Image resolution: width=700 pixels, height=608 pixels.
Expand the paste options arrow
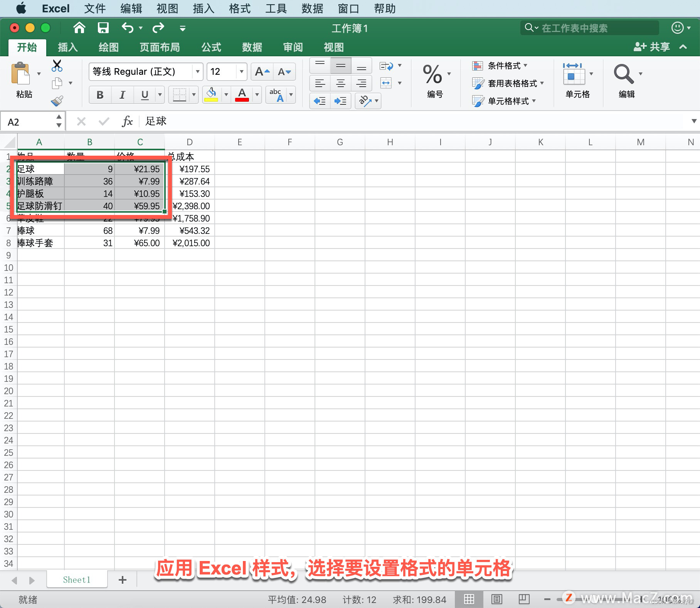(39, 74)
